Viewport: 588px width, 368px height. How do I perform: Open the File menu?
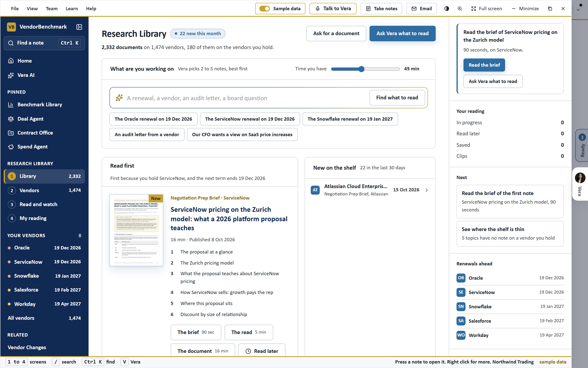point(15,9)
